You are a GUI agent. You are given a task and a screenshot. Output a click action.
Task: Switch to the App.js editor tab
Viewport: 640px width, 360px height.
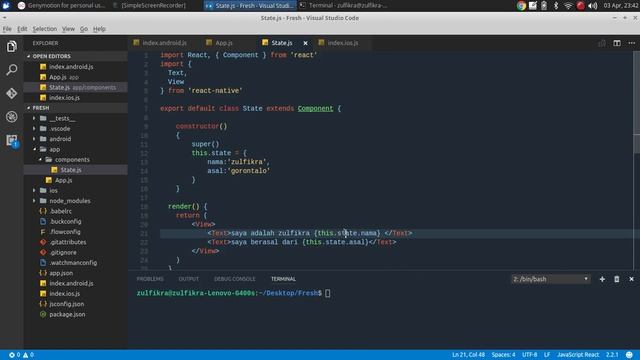pos(224,43)
